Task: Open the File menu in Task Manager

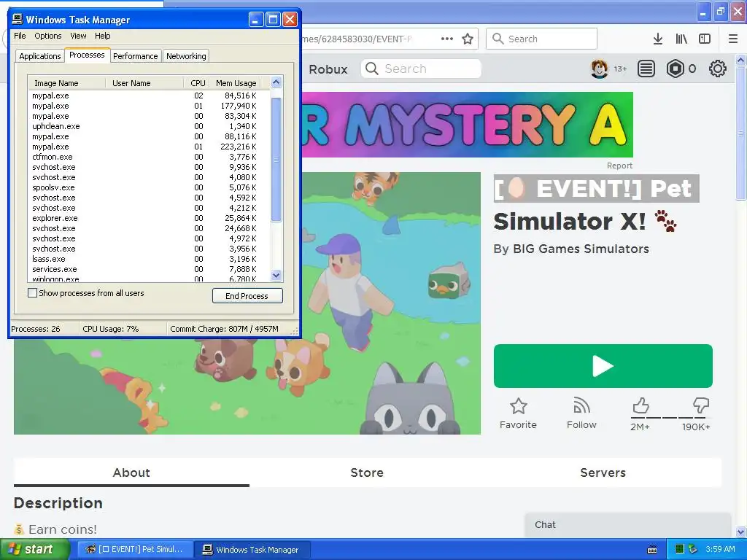Action: 20,36
